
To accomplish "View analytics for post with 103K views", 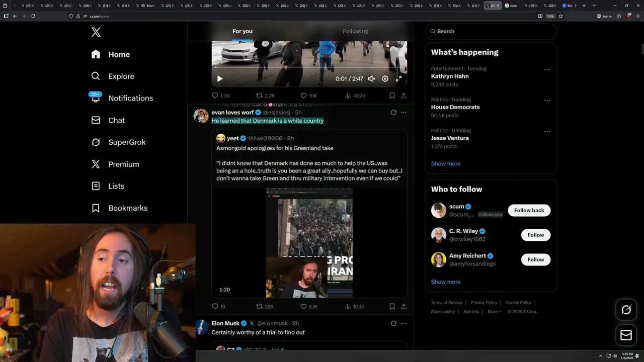I will point(355,306).
